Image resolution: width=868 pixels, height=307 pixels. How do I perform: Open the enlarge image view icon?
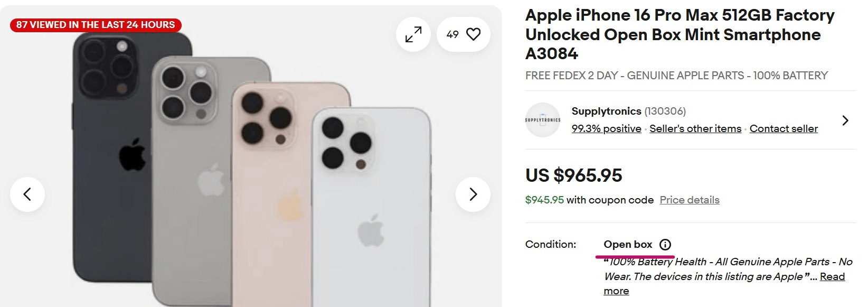pyautogui.click(x=413, y=34)
